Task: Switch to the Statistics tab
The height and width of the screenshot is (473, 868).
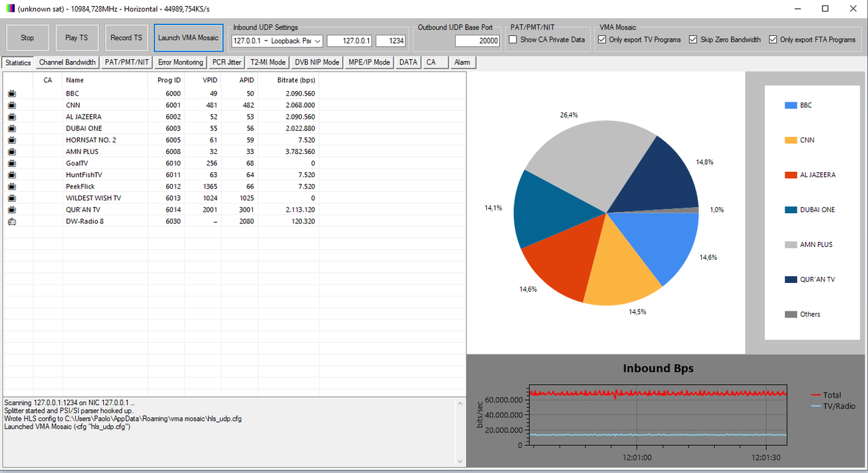Action: (18, 62)
